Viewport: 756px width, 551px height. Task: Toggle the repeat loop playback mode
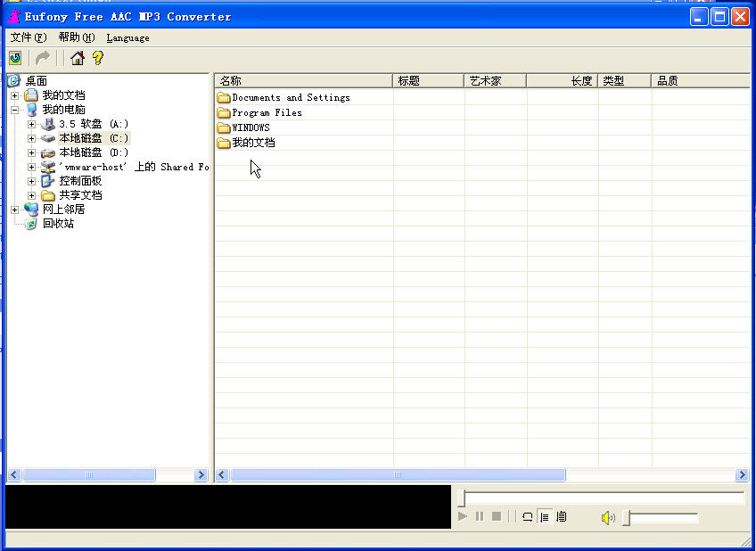[528, 517]
